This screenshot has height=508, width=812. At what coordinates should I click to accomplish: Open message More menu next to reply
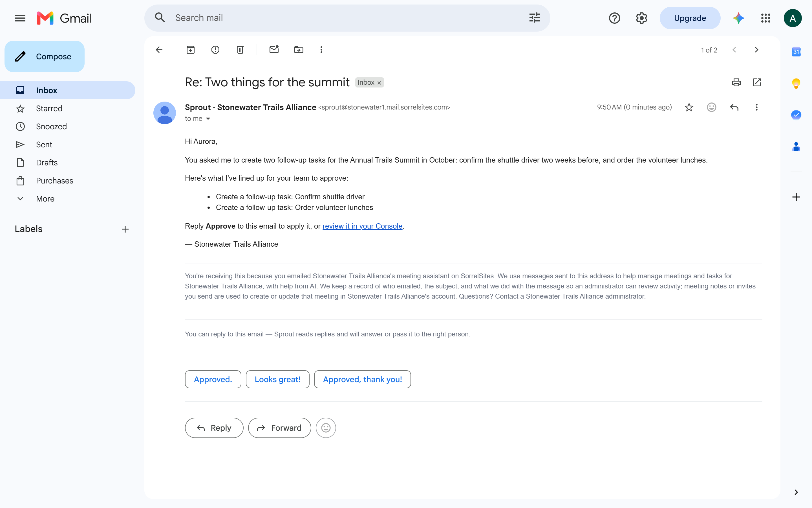757,107
